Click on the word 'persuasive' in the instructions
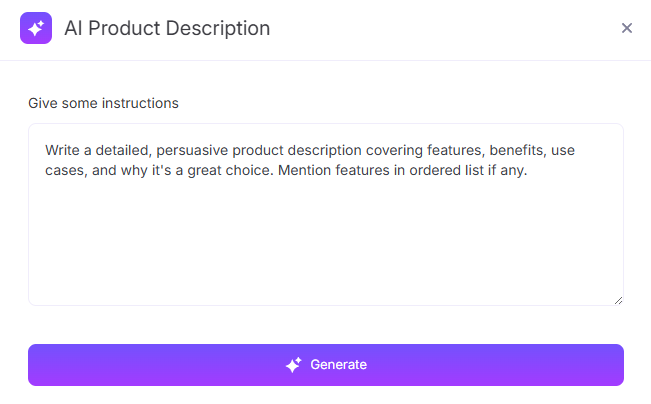Screen dimensions: 651x404 192,150
